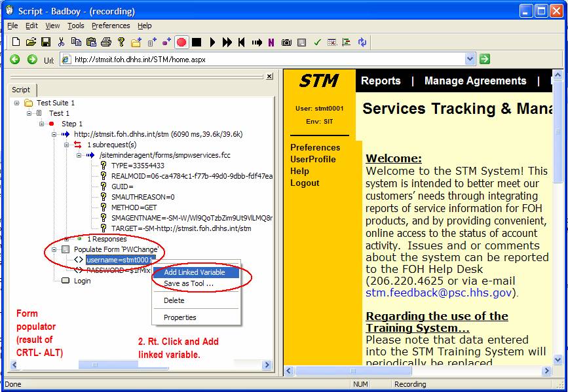Click the green browser Back arrow
568x392 pixels.
(x=14, y=60)
